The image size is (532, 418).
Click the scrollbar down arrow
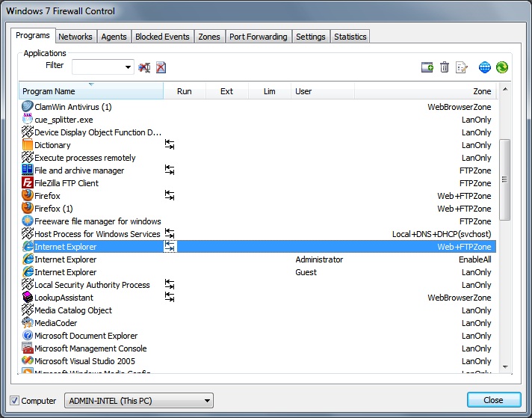click(505, 366)
